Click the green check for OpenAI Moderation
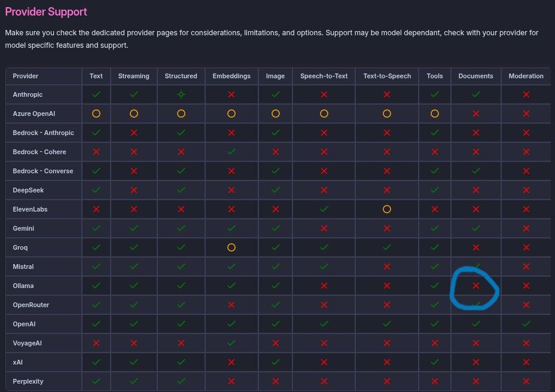 [x=526, y=324]
